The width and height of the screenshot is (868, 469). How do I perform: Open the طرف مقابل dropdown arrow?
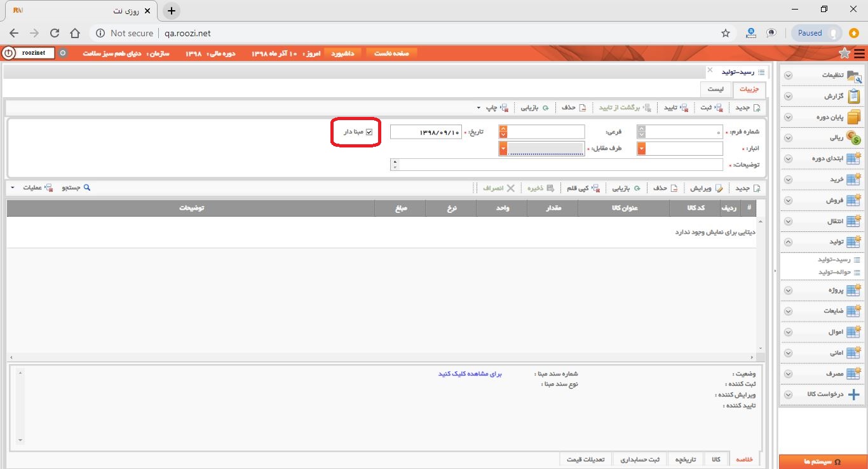(503, 149)
